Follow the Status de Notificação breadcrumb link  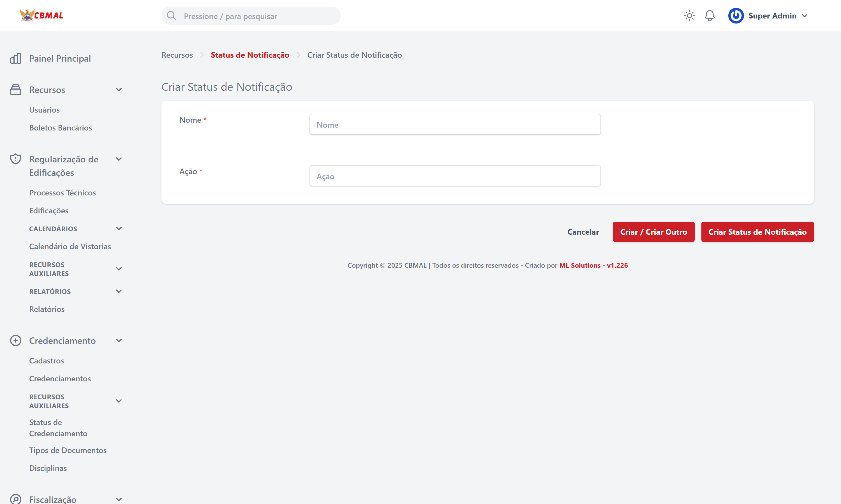tap(250, 55)
